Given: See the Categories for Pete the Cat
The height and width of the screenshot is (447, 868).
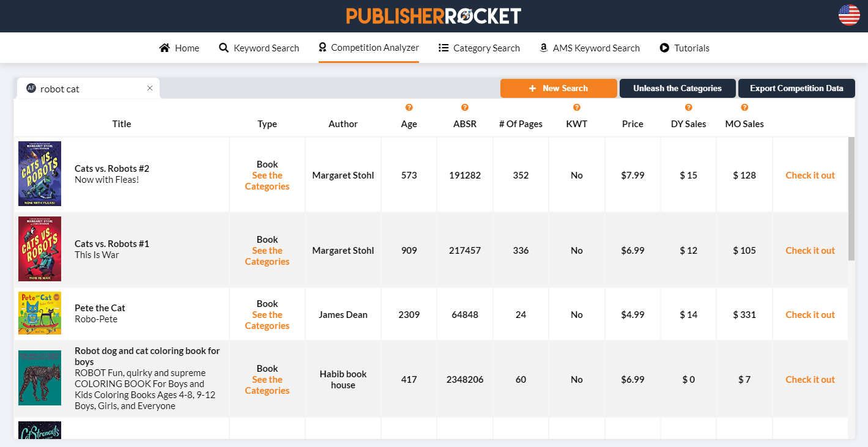Looking at the screenshot, I should (267, 320).
